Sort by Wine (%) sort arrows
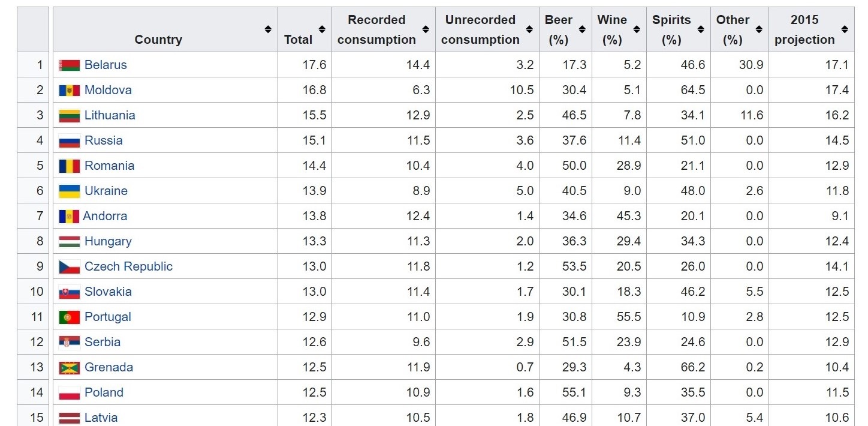The width and height of the screenshot is (868, 426). click(637, 29)
